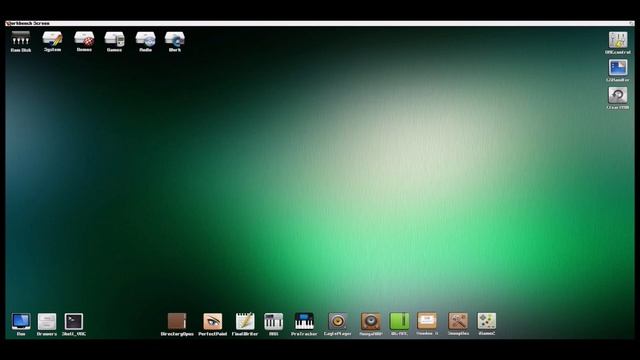Open the Ram Disk icon
The width and height of the screenshot is (640, 360).
click(21, 39)
